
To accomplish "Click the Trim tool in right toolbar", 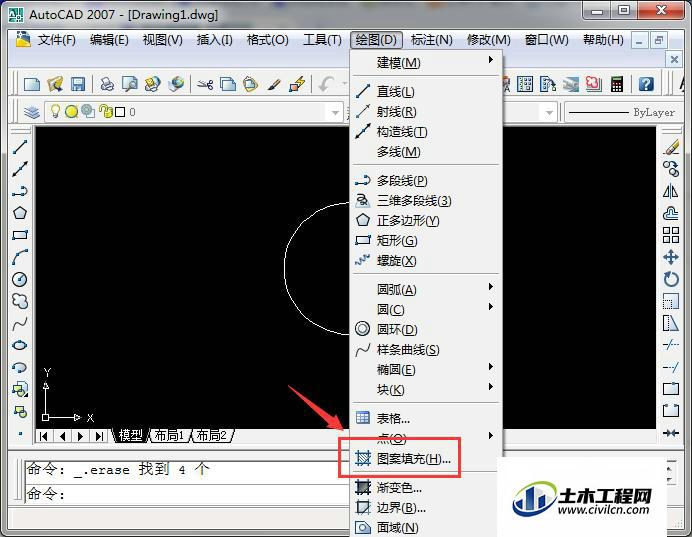I will click(x=671, y=345).
